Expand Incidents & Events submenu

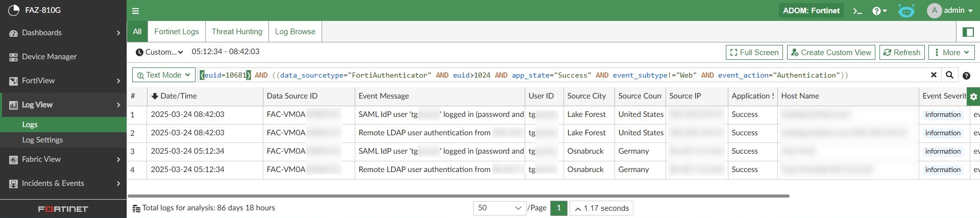[118, 183]
